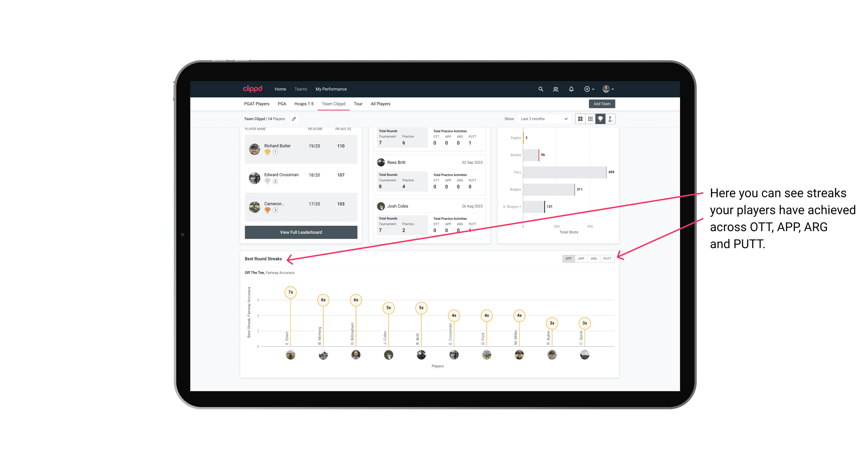Click the search icon in the top navigation bar
Screen dimensions: 868x467
tap(540, 89)
